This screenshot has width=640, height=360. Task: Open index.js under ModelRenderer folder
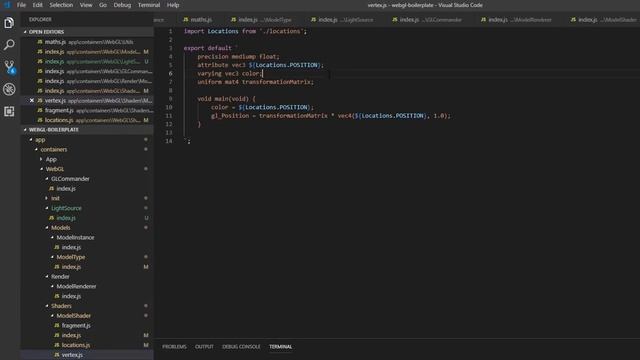click(x=87, y=296)
